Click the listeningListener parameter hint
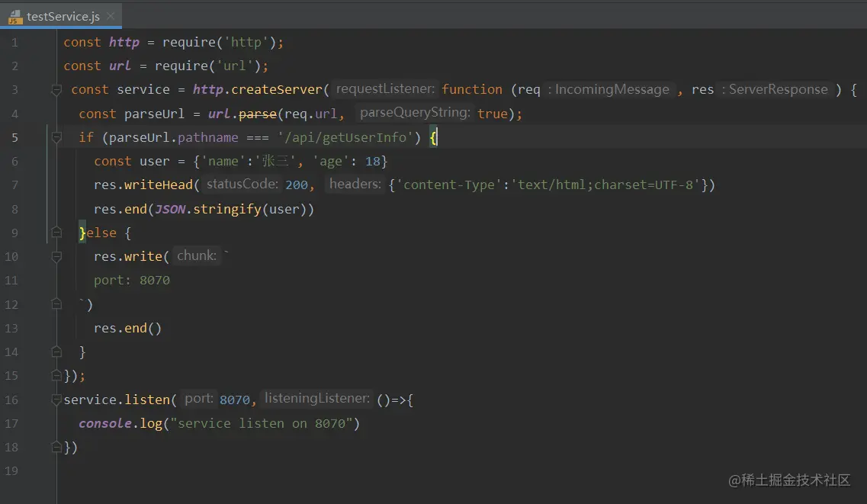The height and width of the screenshot is (504, 867). (316, 399)
